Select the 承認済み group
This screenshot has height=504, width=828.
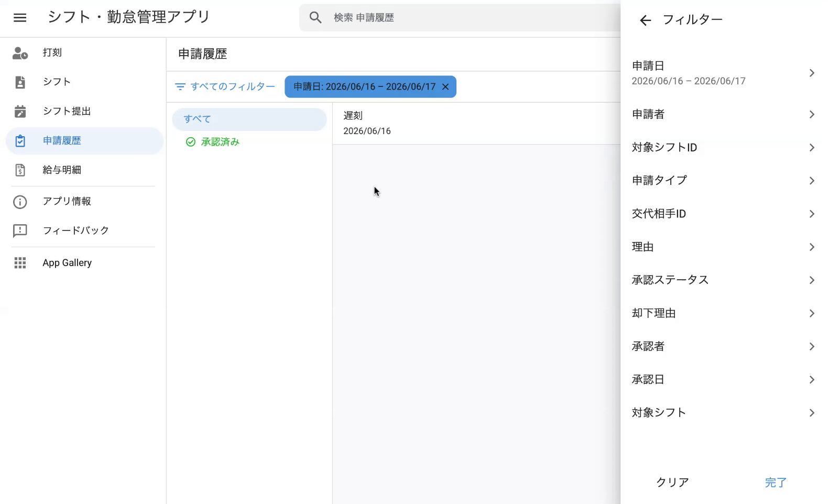tap(249, 142)
